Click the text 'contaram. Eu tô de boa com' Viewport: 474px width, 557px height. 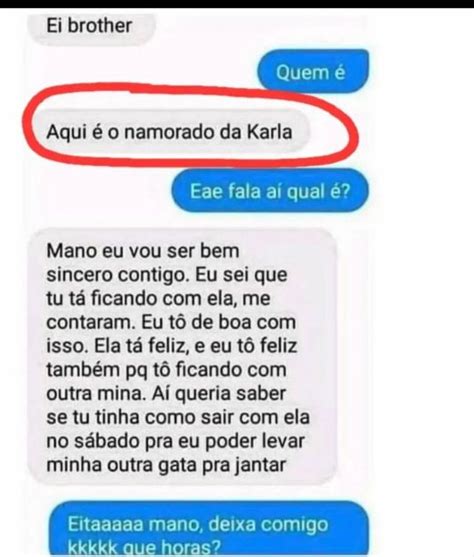[x=171, y=322]
